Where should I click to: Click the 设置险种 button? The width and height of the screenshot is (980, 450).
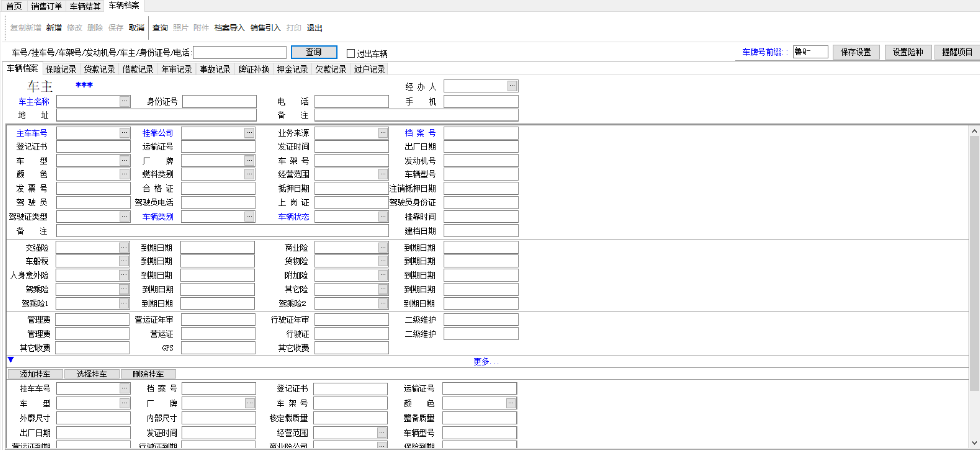(x=908, y=52)
